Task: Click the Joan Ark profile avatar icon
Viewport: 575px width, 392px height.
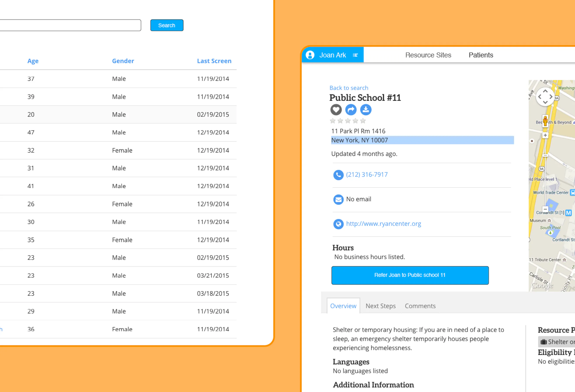Action: 310,55
